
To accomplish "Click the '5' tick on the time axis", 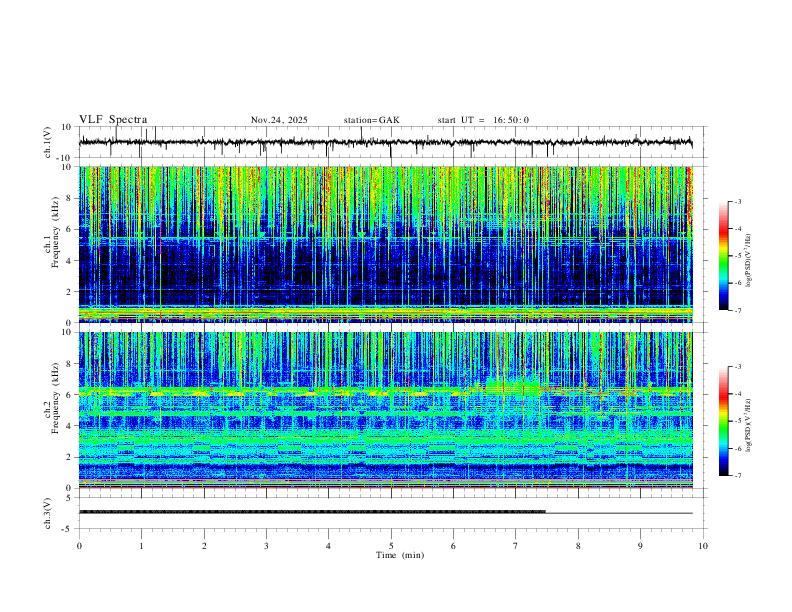I will click(391, 546).
